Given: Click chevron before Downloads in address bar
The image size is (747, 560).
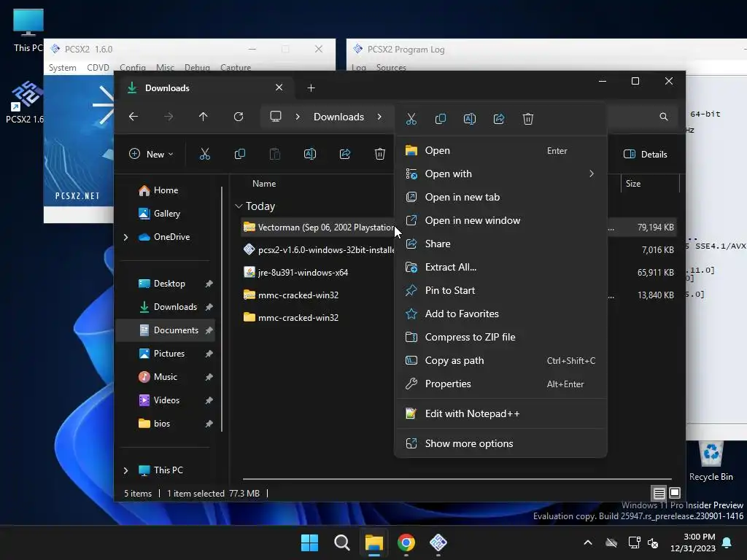Looking at the screenshot, I should [298, 117].
